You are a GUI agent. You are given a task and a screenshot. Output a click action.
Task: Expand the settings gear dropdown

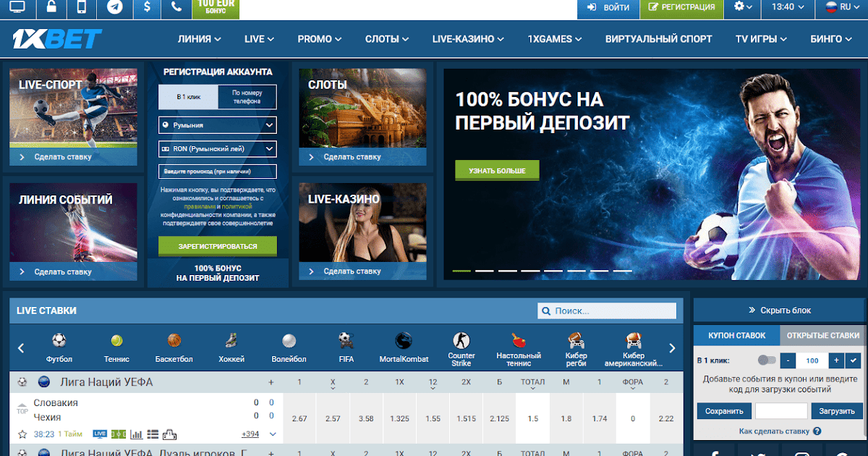point(743,7)
